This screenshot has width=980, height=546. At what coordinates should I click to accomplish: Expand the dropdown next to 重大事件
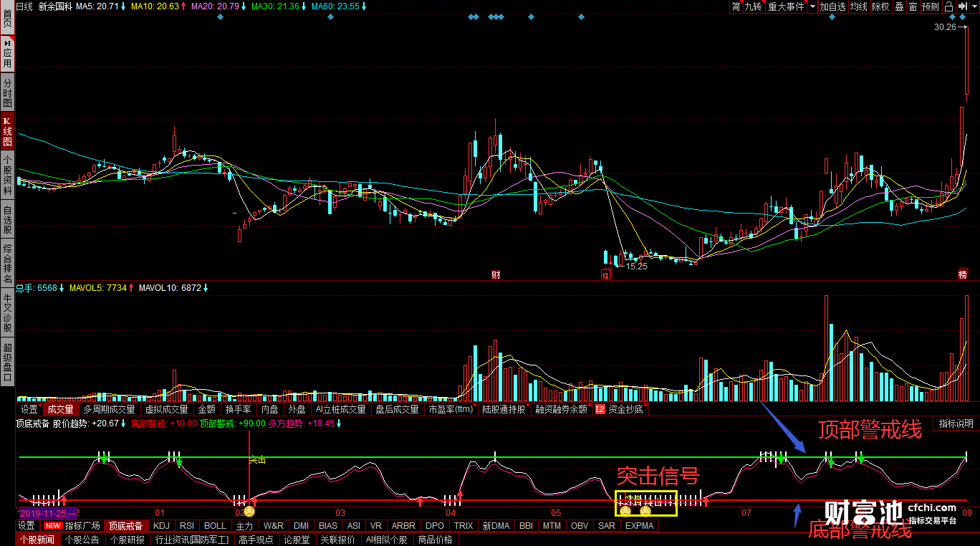tap(812, 6)
